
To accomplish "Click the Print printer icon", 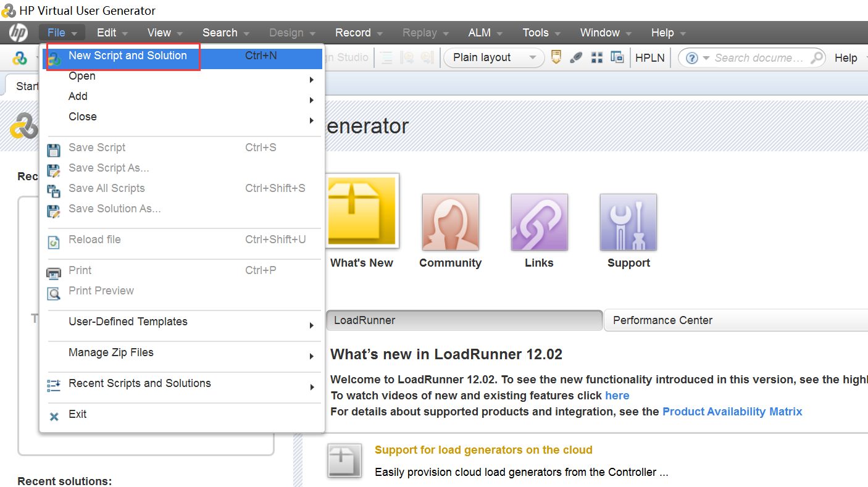I will coord(54,273).
